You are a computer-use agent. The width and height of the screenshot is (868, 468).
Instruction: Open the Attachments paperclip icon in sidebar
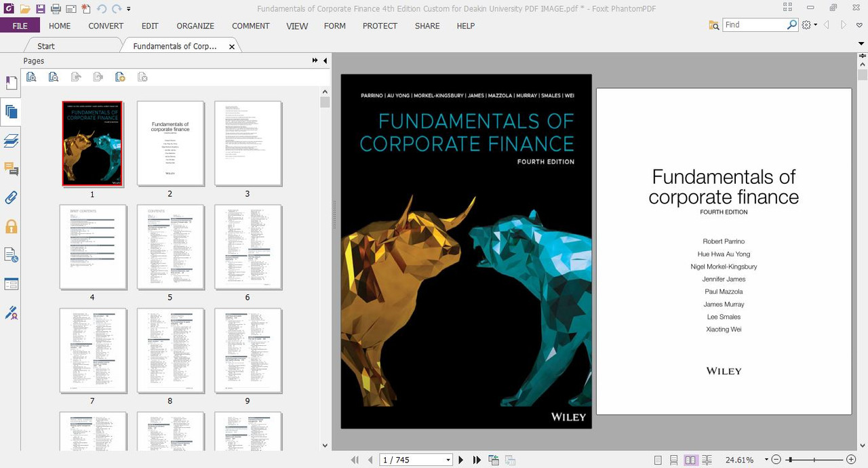(11, 197)
